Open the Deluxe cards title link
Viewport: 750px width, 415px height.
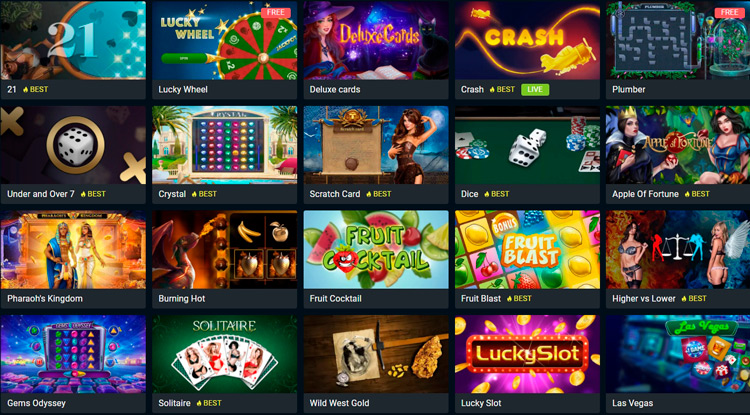point(335,89)
